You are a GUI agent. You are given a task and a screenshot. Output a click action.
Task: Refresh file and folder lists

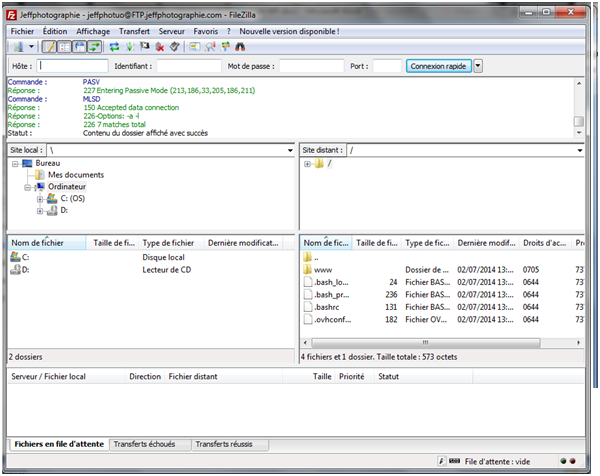click(114, 47)
